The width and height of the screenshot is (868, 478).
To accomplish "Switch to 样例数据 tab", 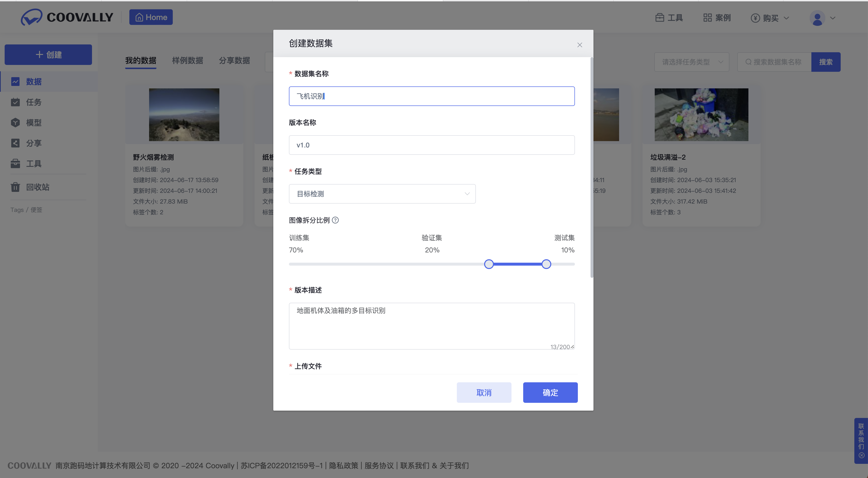I will pos(187,61).
